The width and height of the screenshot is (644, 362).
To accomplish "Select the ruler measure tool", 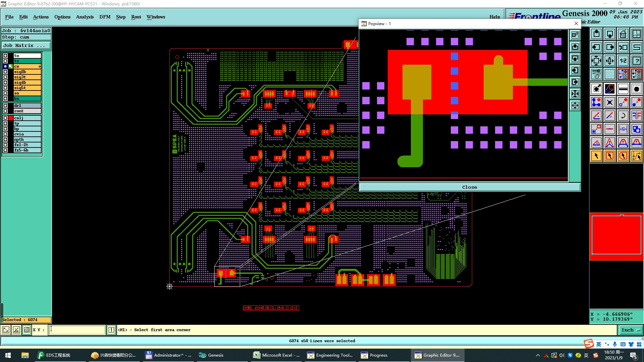I will (623, 89).
